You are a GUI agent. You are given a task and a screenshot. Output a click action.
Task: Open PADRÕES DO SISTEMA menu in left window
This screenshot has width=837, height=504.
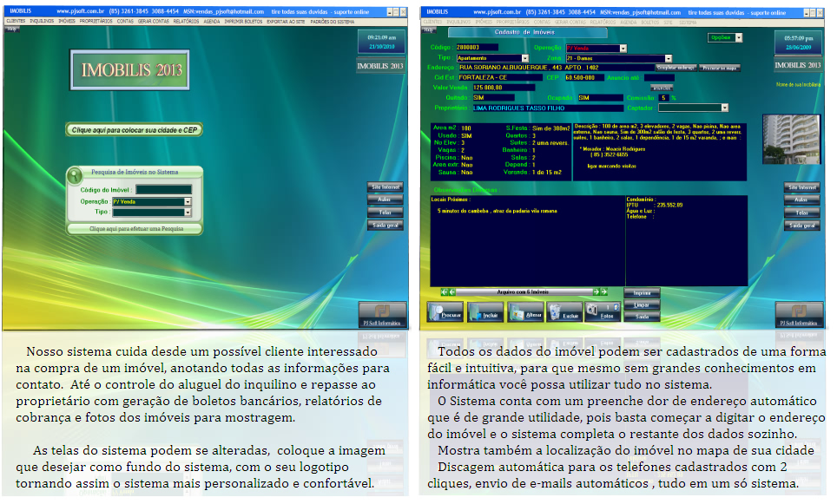point(332,22)
